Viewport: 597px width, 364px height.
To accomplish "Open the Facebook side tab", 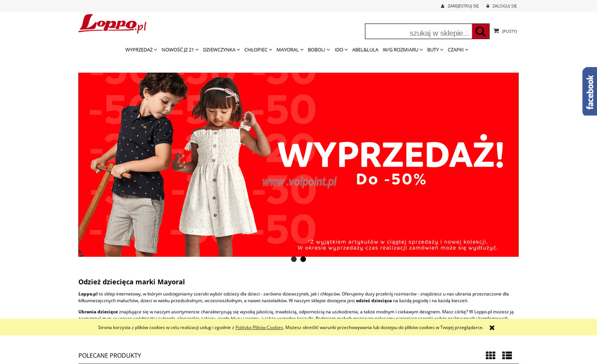I will pyautogui.click(x=590, y=91).
